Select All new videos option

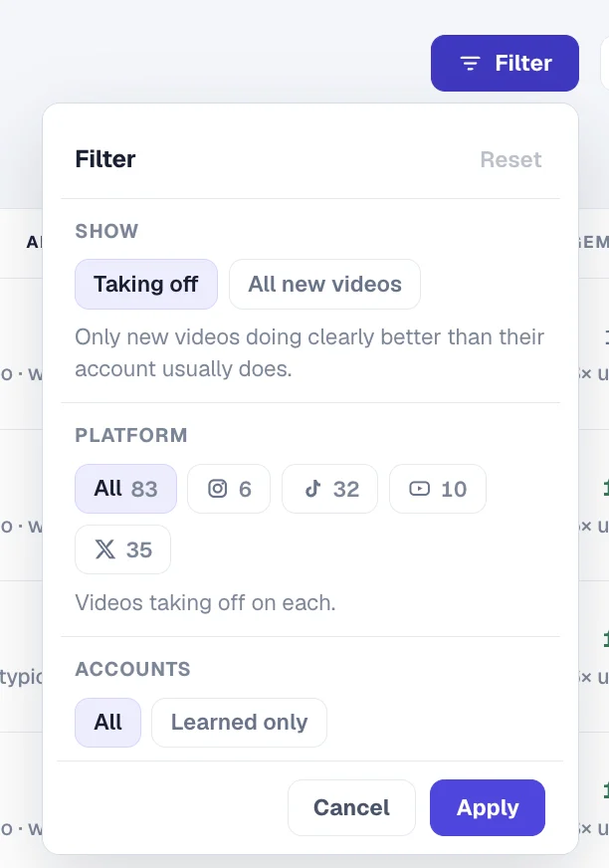click(x=325, y=284)
